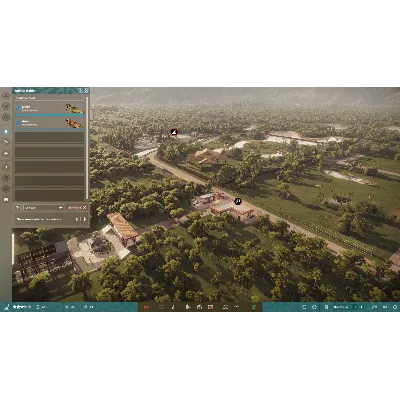
Task: Click the ring icon above the gamepad-shaped sidebar icon
Action: coord(6,189)
